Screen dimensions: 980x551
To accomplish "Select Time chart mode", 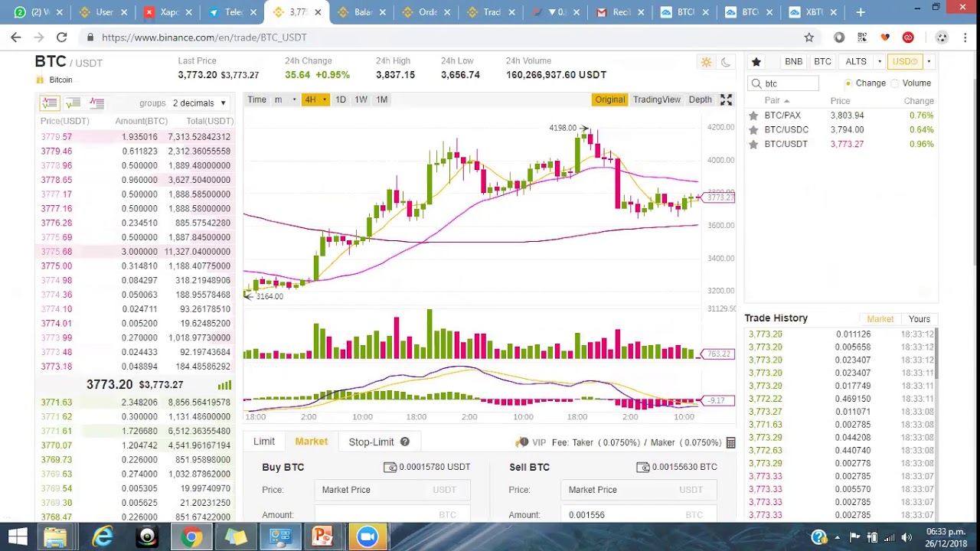I will coord(257,99).
